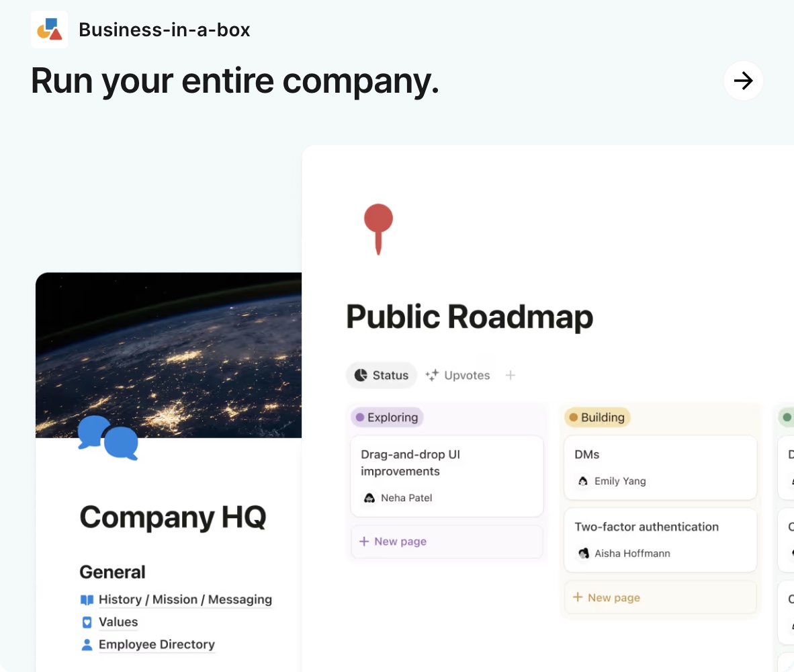Switch to the Upvotes view tab
Screen dimensions: 794x672
click(x=457, y=375)
